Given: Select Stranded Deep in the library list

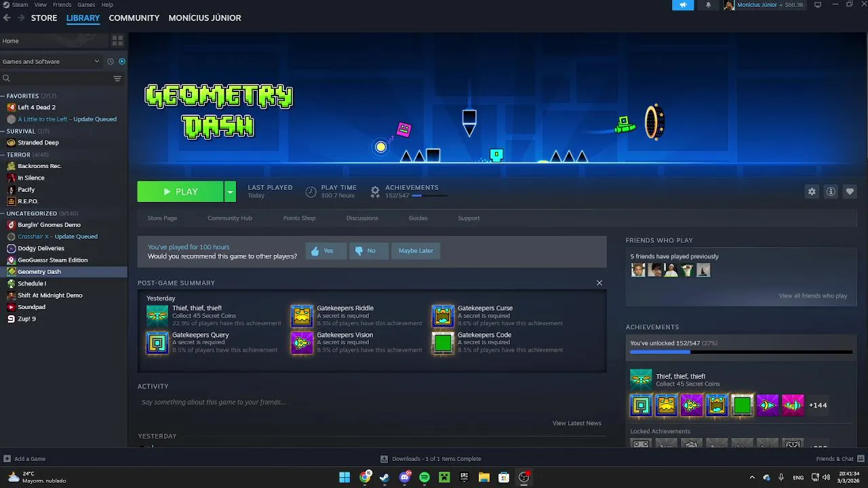Looking at the screenshot, I should [x=38, y=142].
